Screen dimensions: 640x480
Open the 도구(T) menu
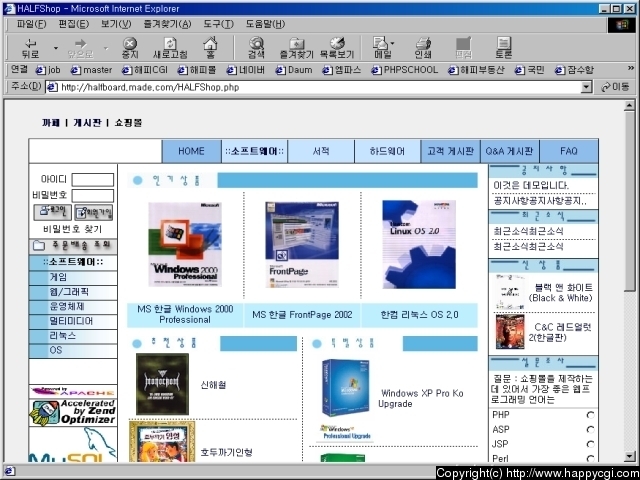coord(218,24)
